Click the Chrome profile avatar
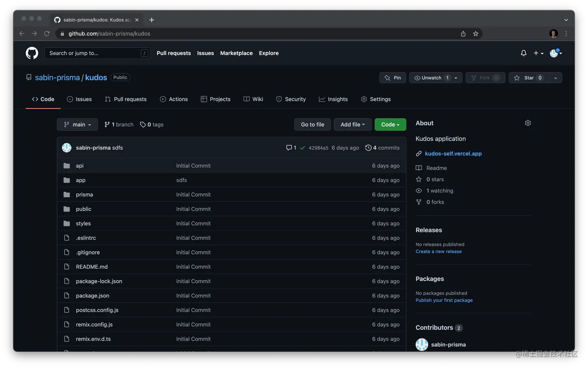Screen dimensions: 588x368 [554, 33]
